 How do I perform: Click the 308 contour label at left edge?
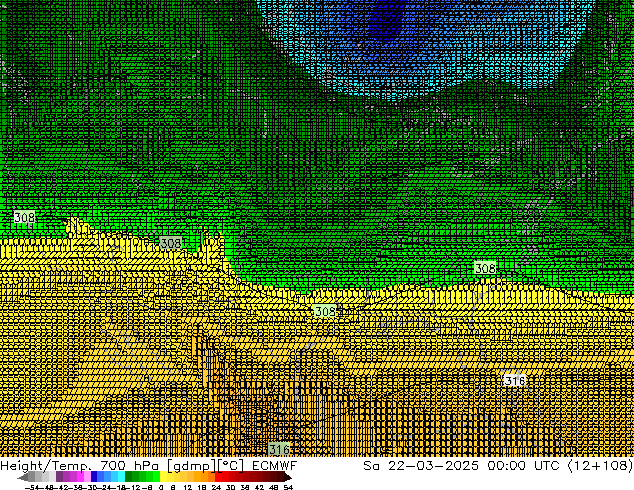[x=24, y=217]
